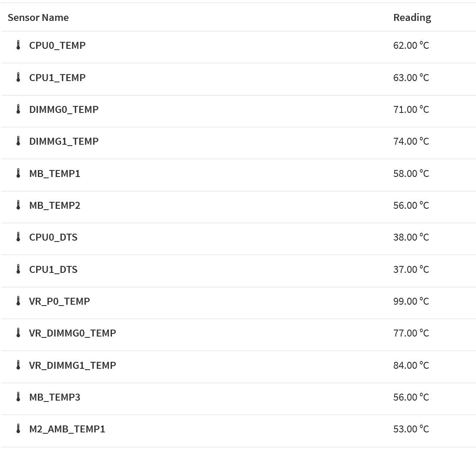Click thermometer icon beside CPU0_TEMP
476x449 pixels.
point(18,45)
